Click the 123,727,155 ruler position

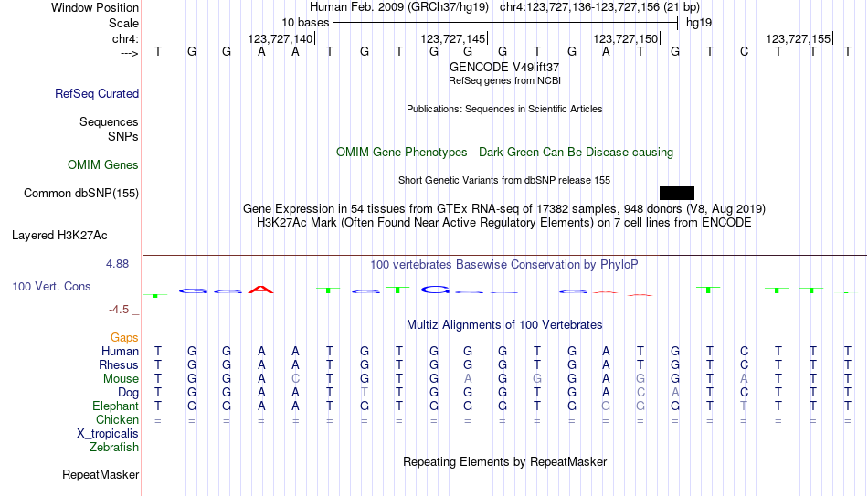(799, 38)
